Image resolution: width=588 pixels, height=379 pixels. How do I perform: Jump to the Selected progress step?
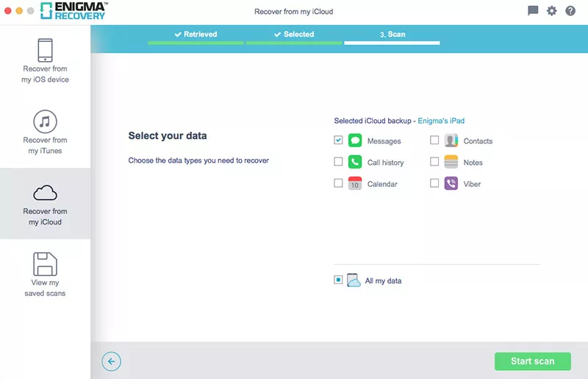point(294,35)
